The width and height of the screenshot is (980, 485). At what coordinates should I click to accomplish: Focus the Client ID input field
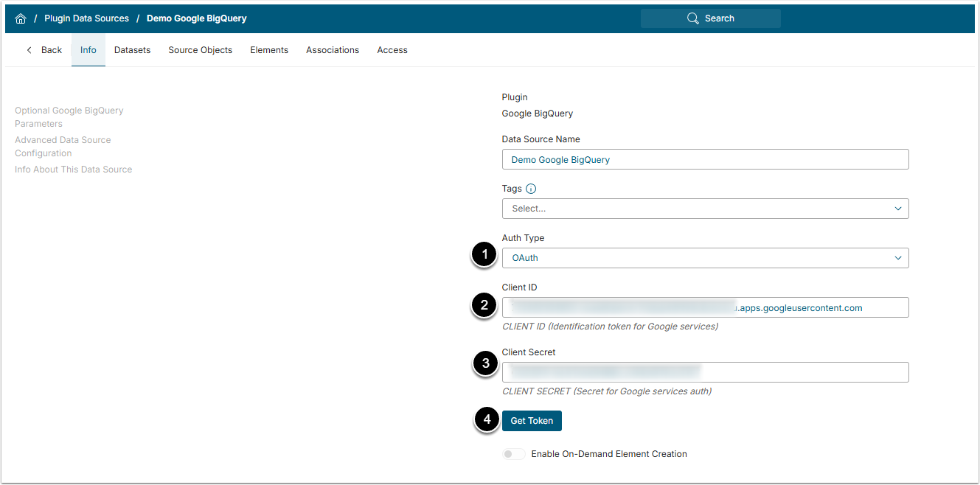[705, 307]
